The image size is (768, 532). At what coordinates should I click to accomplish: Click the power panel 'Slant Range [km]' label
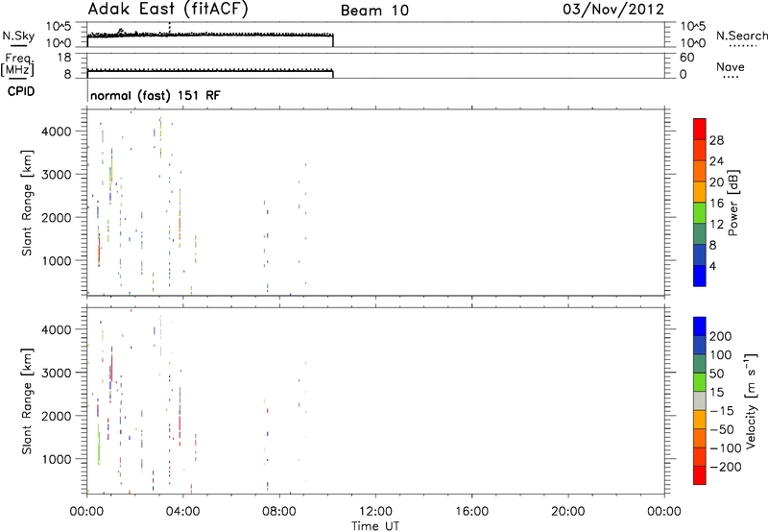27,203
